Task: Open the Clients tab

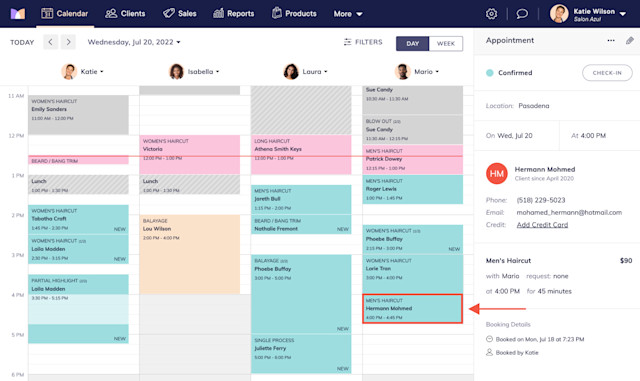Action: click(x=125, y=14)
